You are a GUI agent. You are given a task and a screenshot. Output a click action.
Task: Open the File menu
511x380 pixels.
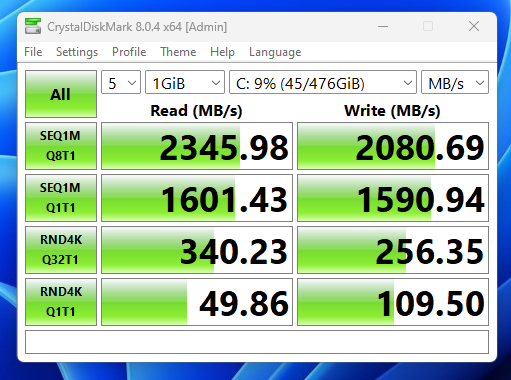(x=33, y=52)
